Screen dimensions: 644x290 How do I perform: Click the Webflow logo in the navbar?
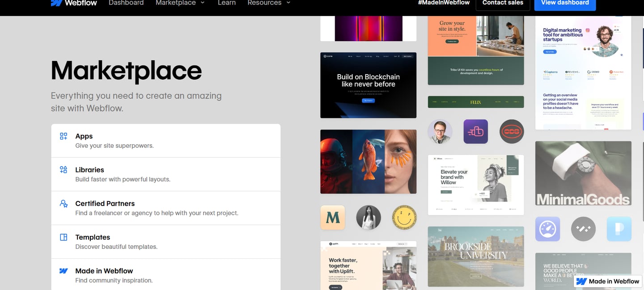point(73,3)
